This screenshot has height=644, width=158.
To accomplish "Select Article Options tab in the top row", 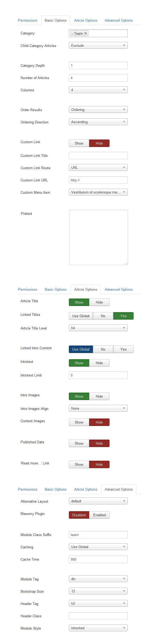I will click(x=86, y=20).
